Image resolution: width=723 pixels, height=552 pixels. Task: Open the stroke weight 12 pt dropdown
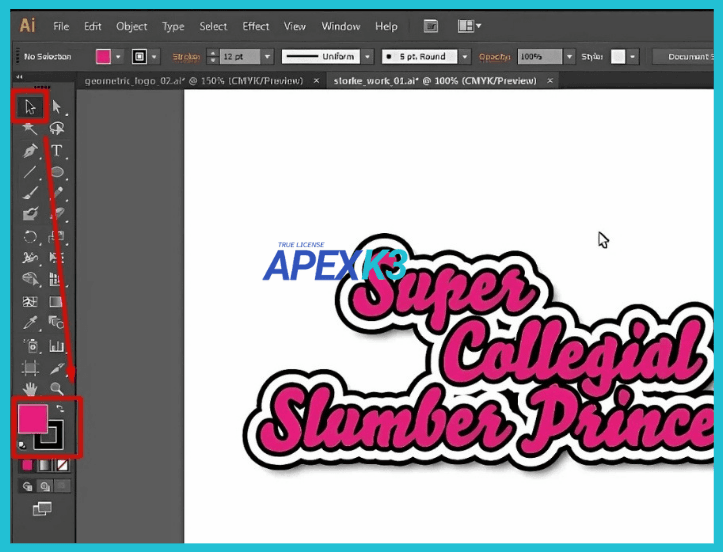click(267, 57)
